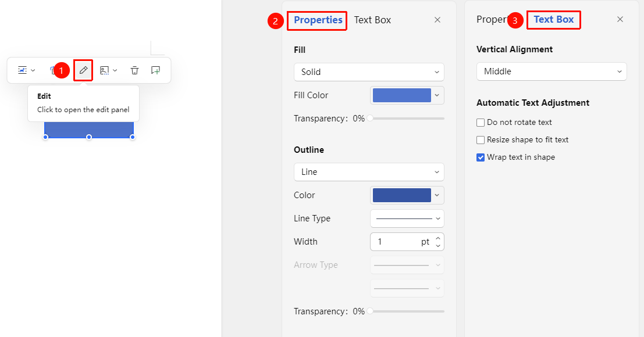Select the blue rectangle shape on the canvas
This screenshot has width=644, height=337.
(89, 130)
